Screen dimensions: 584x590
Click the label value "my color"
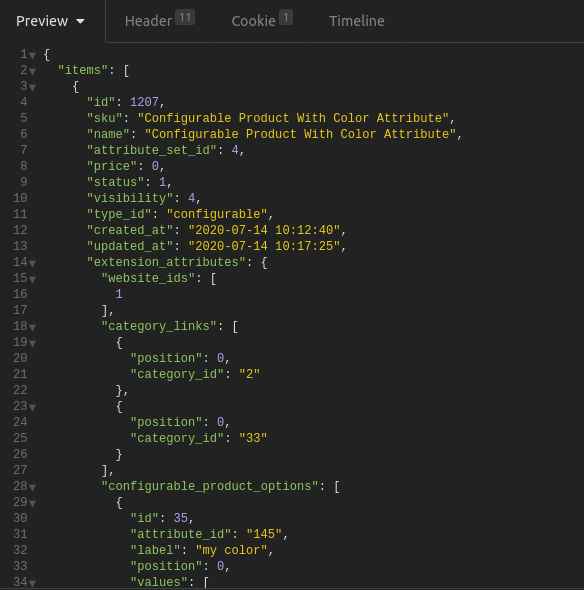point(231,550)
